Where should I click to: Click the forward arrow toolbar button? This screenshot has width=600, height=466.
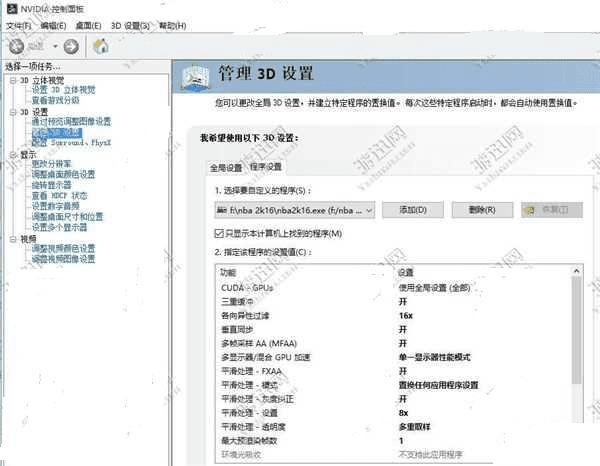click(x=71, y=46)
